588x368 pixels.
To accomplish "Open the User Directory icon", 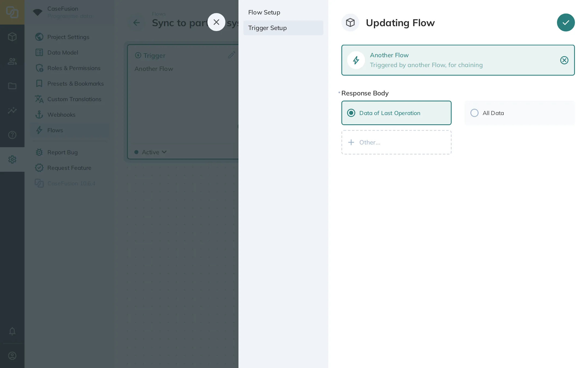I will click(12, 61).
